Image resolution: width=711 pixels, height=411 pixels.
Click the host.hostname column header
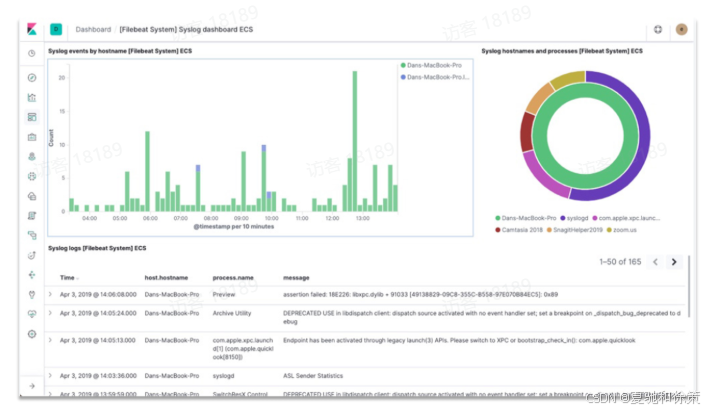[166, 278]
